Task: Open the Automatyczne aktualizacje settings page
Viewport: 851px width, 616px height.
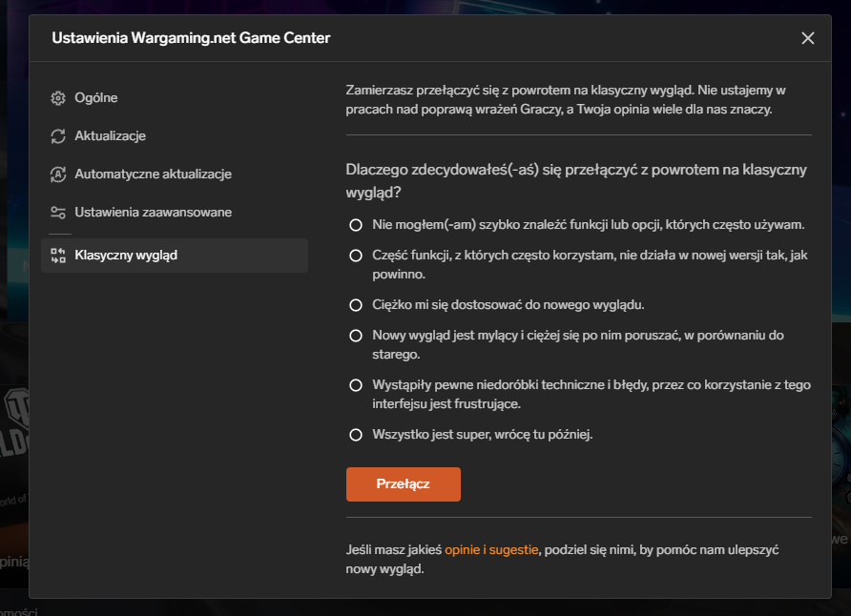Action: [153, 175]
